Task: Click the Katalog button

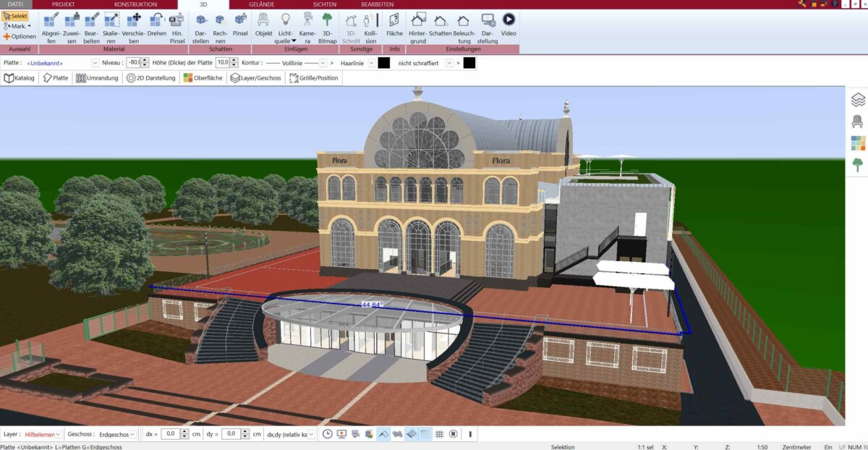Action: coord(20,78)
